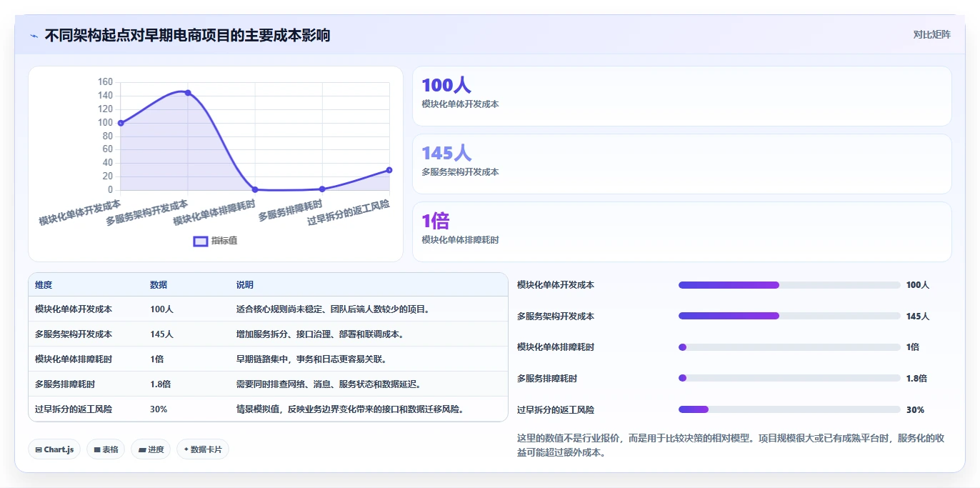980x488 pixels.
Task: Select the Chart.js chip
Action: point(55,449)
